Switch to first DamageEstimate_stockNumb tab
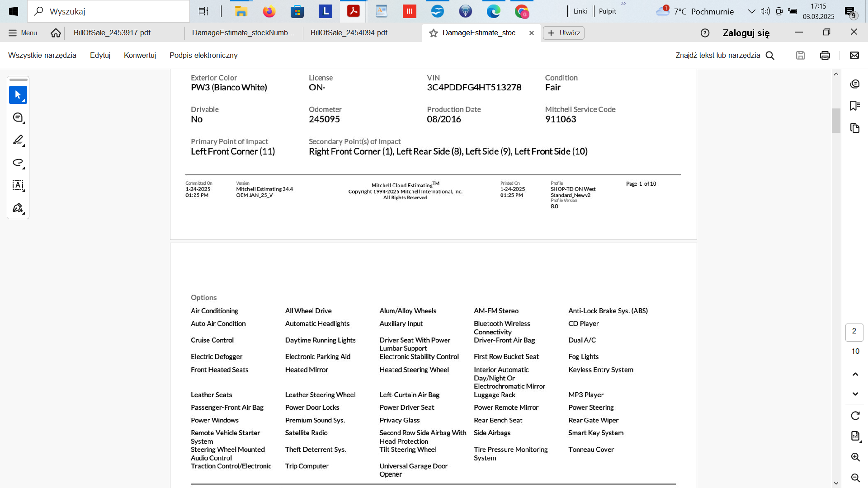 [243, 33]
